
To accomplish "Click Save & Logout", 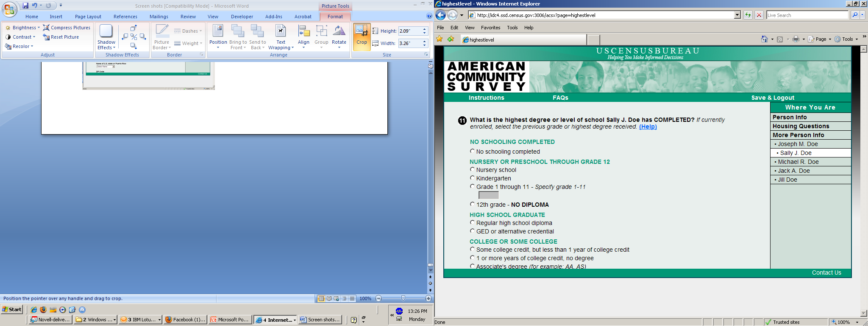I will pyautogui.click(x=773, y=98).
